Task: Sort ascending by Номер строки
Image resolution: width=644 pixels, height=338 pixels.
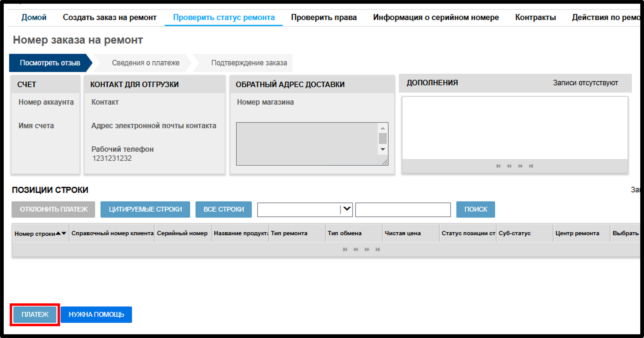Action: point(58,233)
